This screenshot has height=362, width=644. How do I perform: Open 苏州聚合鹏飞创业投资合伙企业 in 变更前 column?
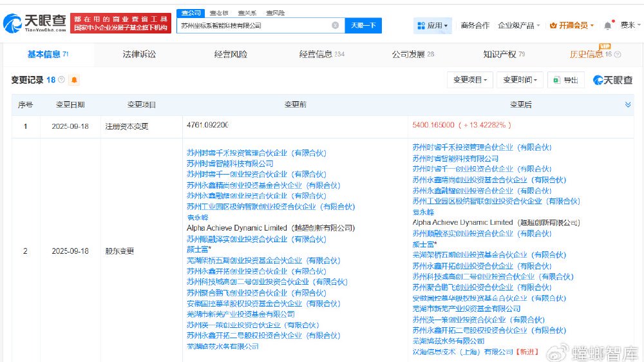click(x=256, y=292)
